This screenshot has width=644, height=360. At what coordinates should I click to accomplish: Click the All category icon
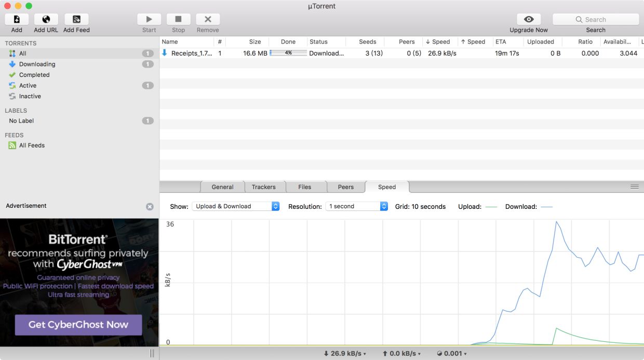tap(12, 54)
